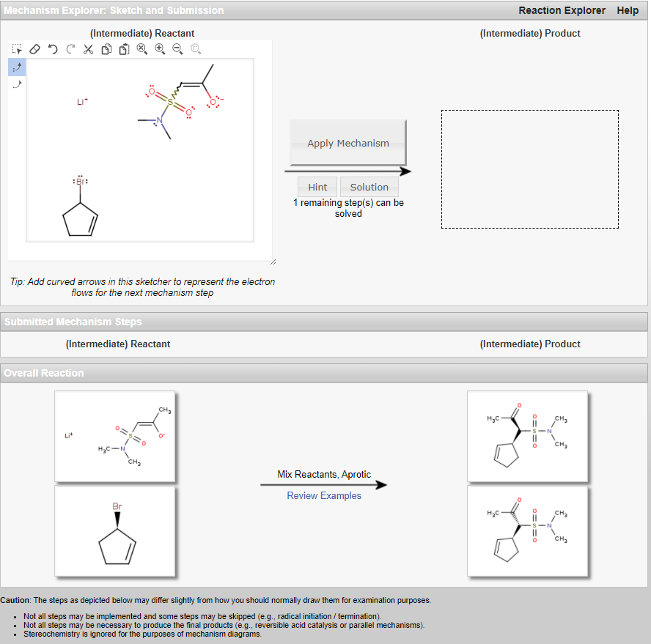Cut the selected structure with scissors icon
Image resolution: width=651 pixels, height=644 pixels.
tap(87, 48)
